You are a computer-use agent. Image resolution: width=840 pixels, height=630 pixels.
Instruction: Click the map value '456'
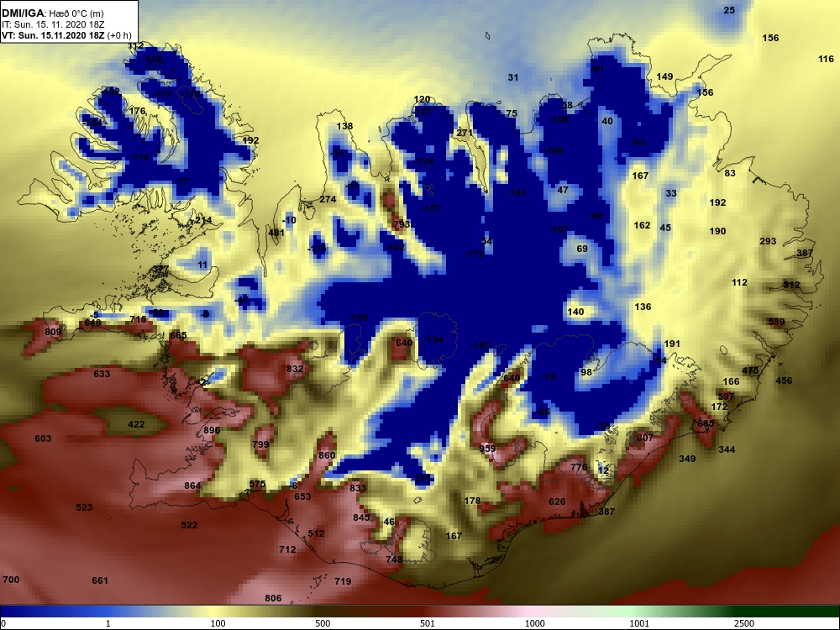pyautogui.click(x=784, y=381)
